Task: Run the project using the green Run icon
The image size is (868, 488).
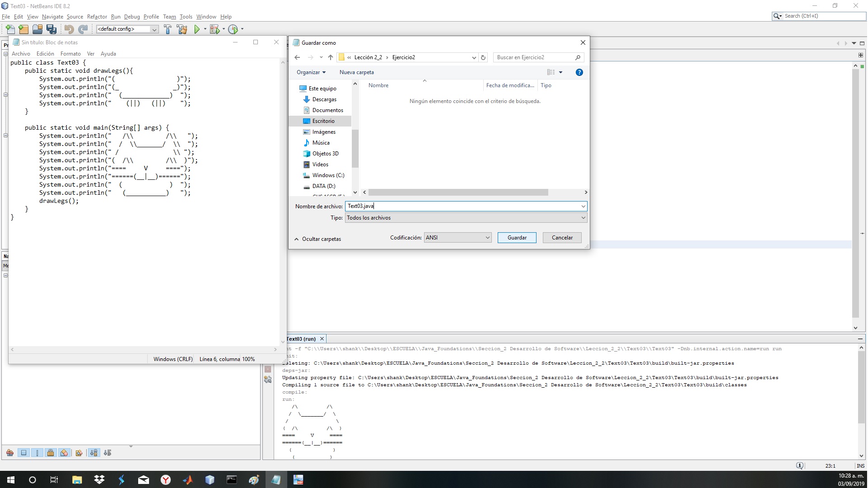Action: click(198, 29)
